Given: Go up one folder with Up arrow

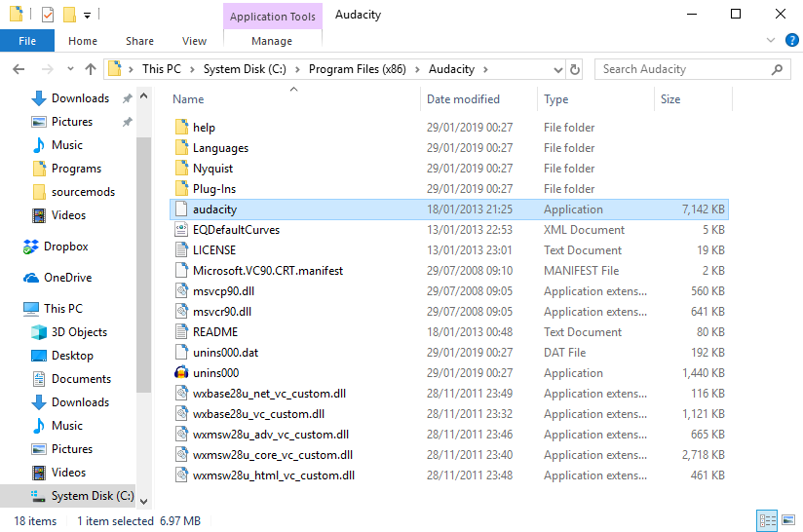Looking at the screenshot, I should [x=91, y=69].
